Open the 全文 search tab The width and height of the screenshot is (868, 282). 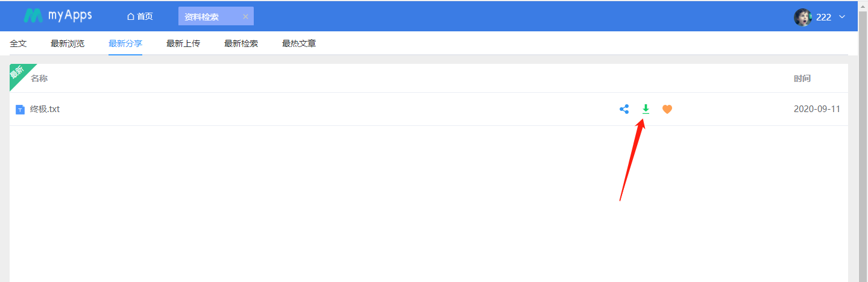pyautogui.click(x=19, y=43)
